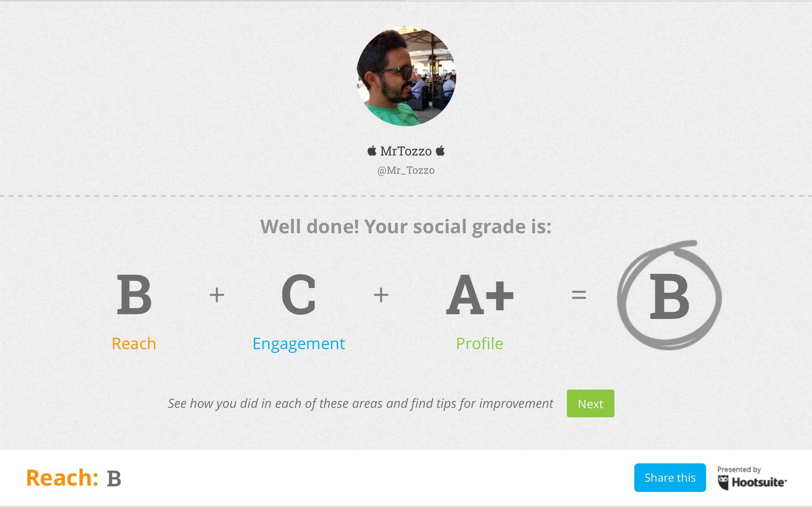Viewport: 812px width, 507px height.
Task: Click the @Mr_Tozzo handle
Action: tap(406, 170)
